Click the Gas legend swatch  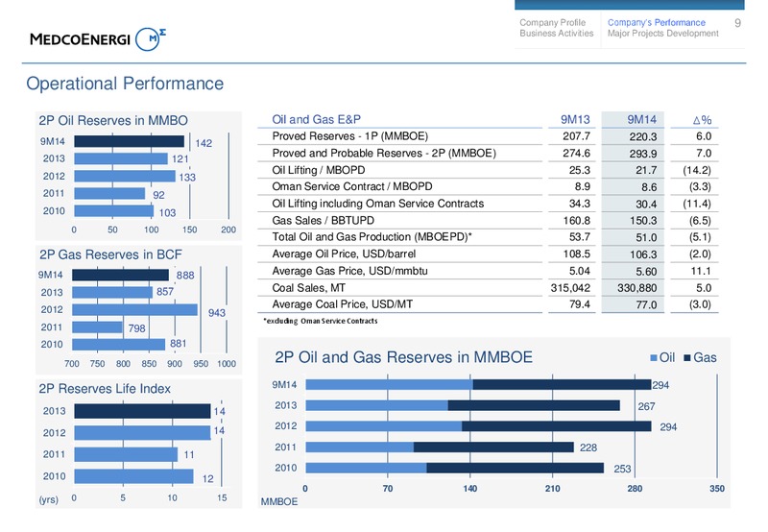[x=686, y=357]
